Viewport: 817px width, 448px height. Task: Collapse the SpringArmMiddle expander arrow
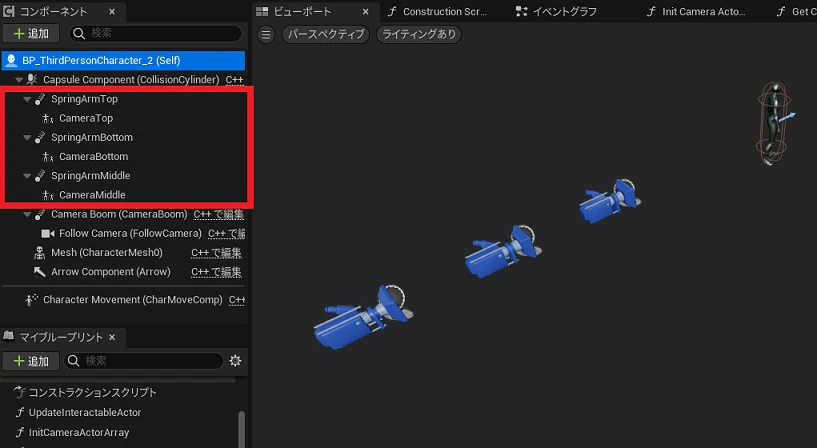click(x=27, y=176)
